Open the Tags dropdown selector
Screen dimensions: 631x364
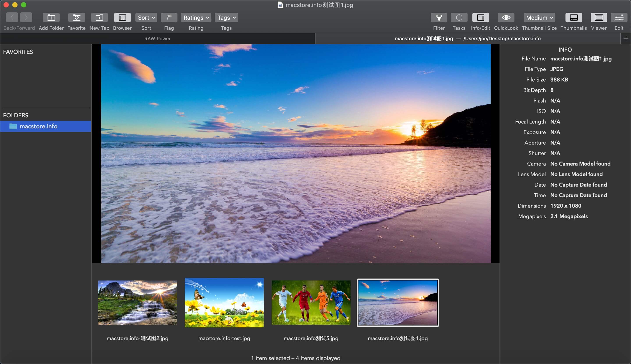click(x=226, y=17)
